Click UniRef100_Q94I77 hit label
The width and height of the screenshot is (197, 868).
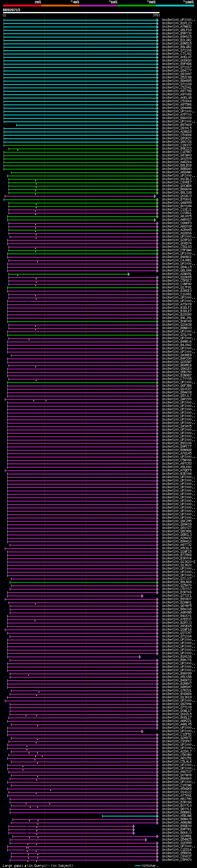click(177, 71)
